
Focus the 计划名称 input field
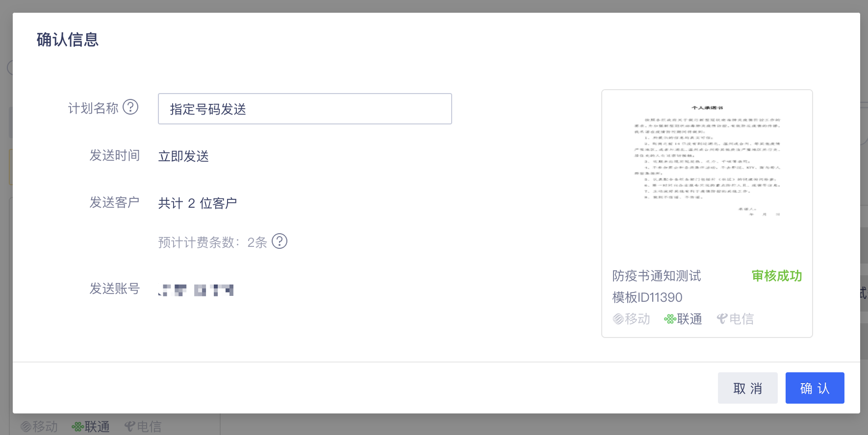(x=305, y=109)
